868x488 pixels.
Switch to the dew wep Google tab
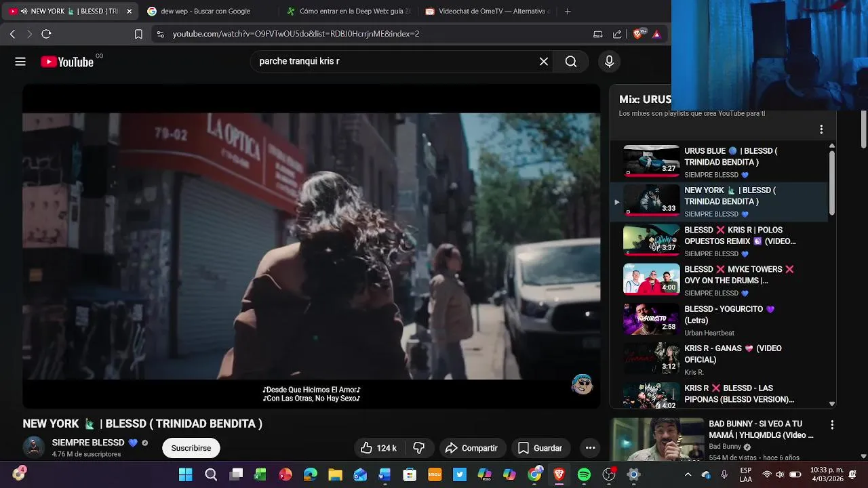pos(205,11)
